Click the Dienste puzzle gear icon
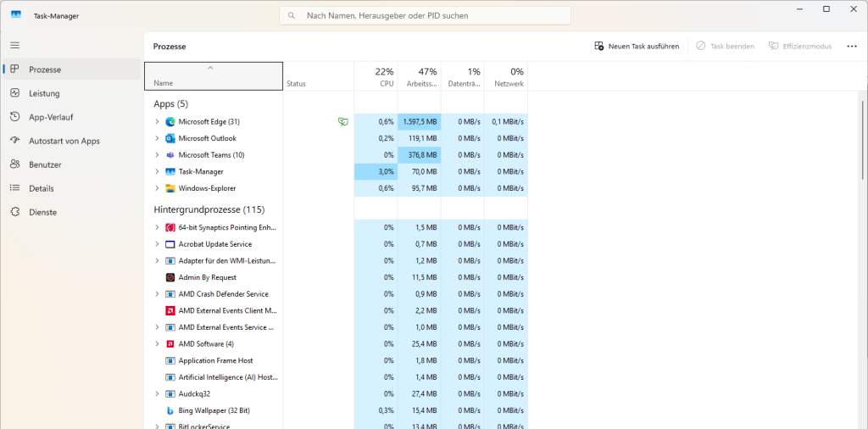 tap(15, 212)
